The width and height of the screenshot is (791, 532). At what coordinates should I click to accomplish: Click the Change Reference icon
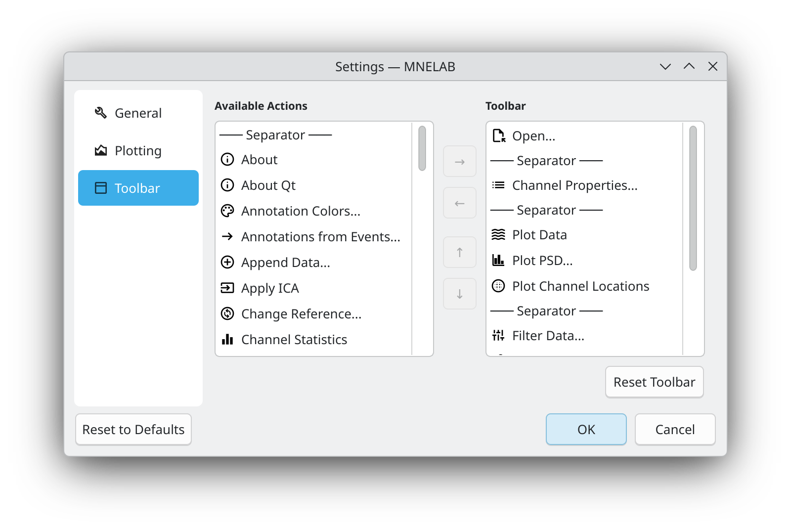point(227,314)
